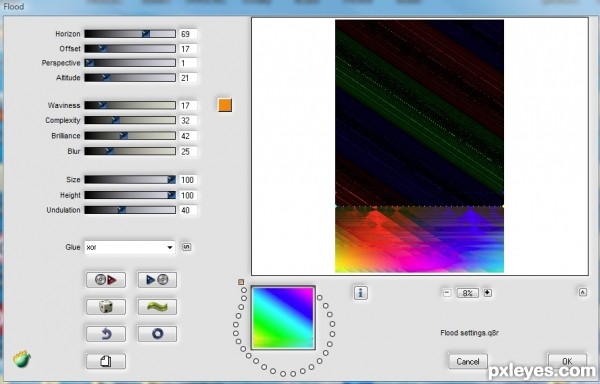Click the dice randomize button
The height and width of the screenshot is (384, 600).
point(106,307)
